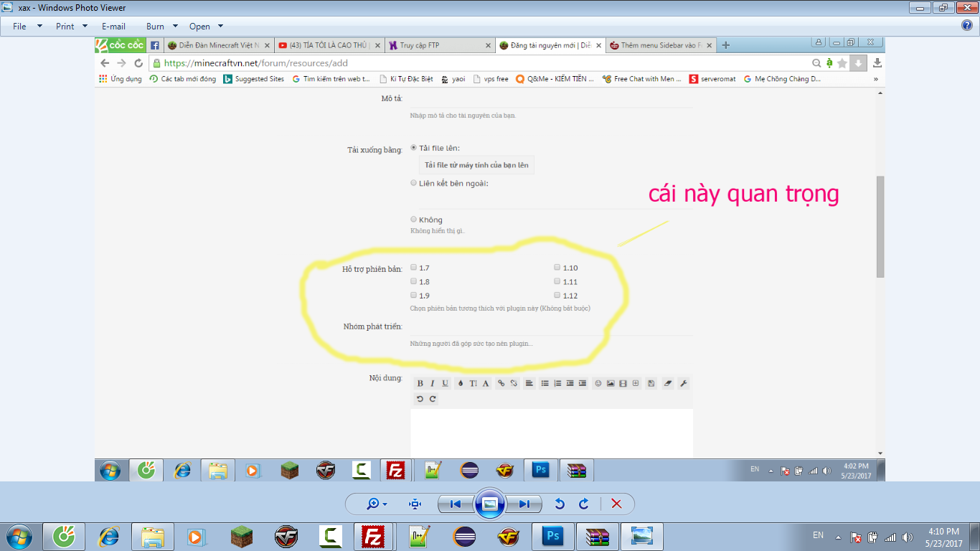Insert a link with the chain icon
This screenshot has width=980, height=551.
(501, 383)
